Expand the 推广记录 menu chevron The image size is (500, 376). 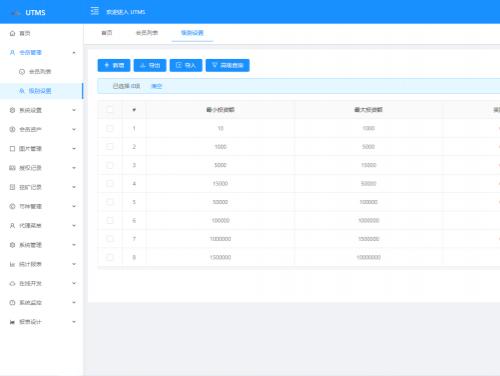(74, 187)
